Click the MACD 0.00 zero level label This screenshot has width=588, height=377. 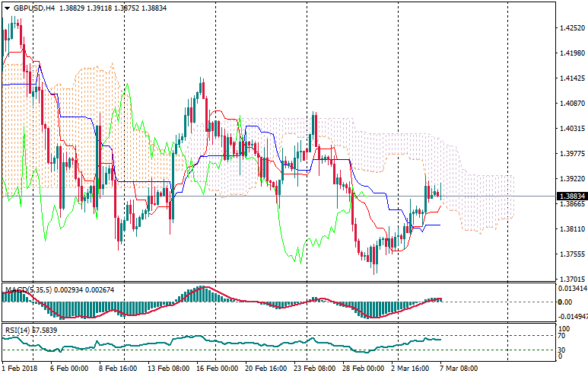coord(567,302)
